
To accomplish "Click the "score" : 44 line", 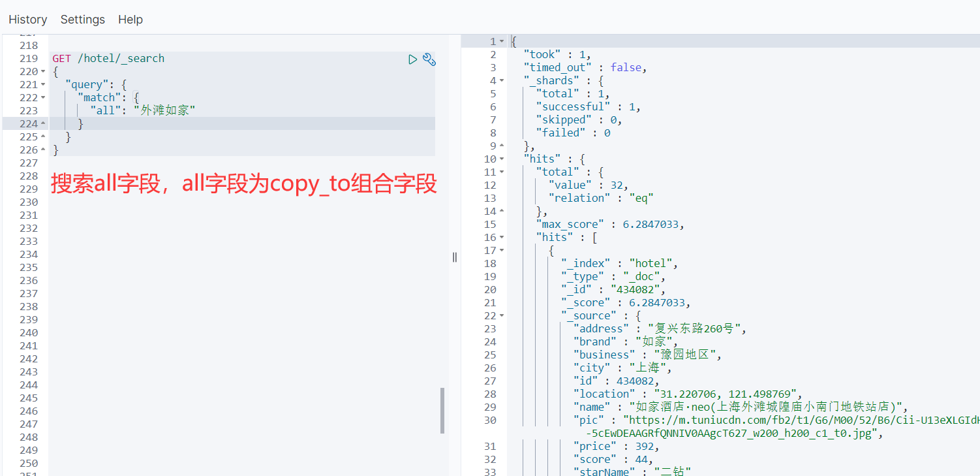I will 613,460.
